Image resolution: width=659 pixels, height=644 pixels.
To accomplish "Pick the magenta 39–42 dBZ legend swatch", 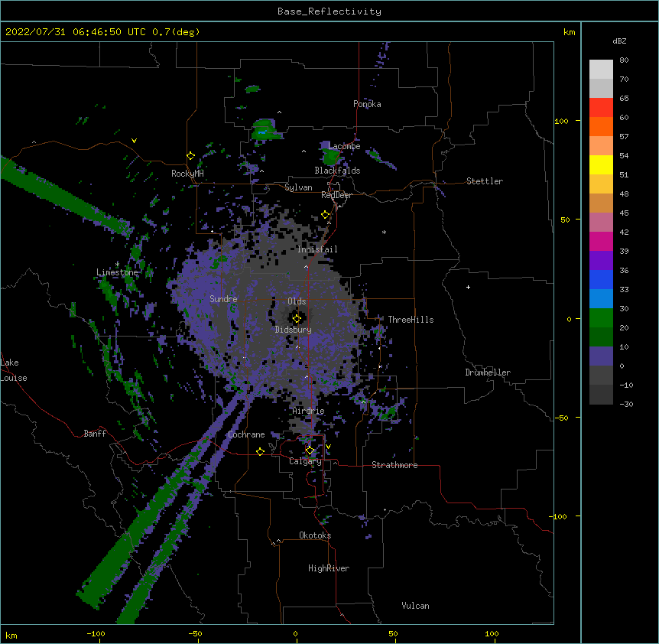I will pyautogui.click(x=601, y=241).
